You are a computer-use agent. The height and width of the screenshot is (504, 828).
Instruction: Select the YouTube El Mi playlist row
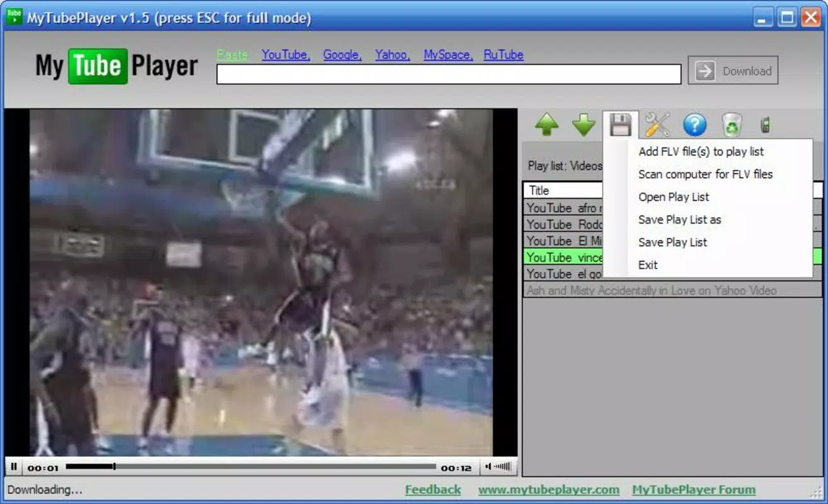(563, 240)
